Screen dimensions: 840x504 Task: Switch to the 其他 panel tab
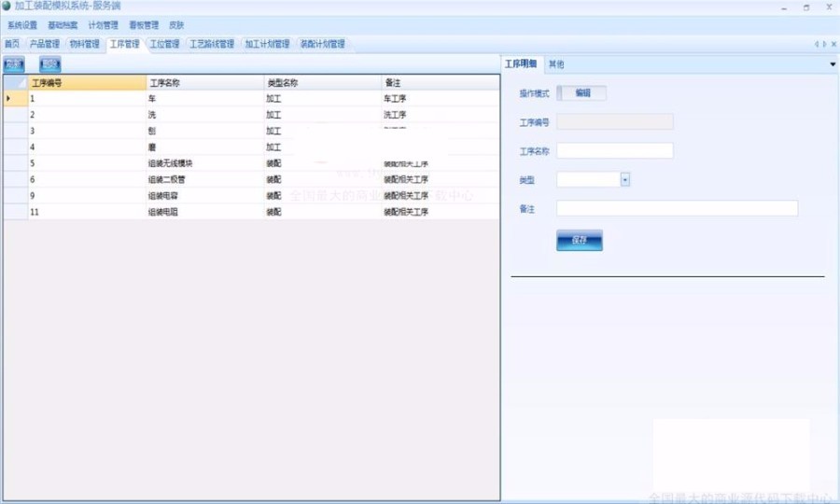pos(556,64)
